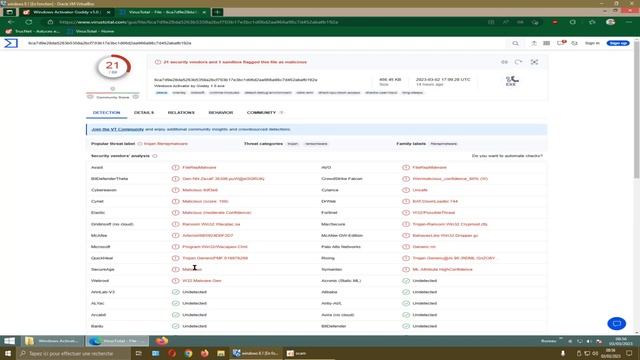This screenshot has width=640, height=360.
Task: Open browser settings ellipsis menu
Action: pyautogui.click(x=629, y=22)
